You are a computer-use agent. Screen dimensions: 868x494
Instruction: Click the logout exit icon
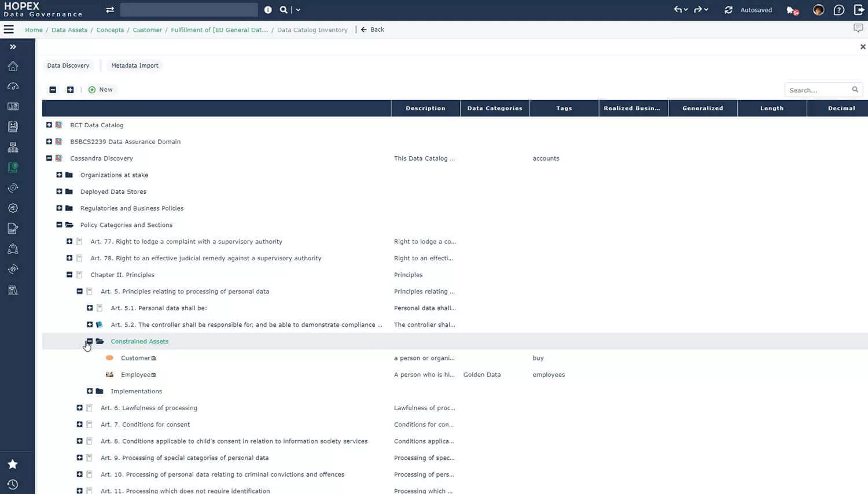[x=859, y=10]
